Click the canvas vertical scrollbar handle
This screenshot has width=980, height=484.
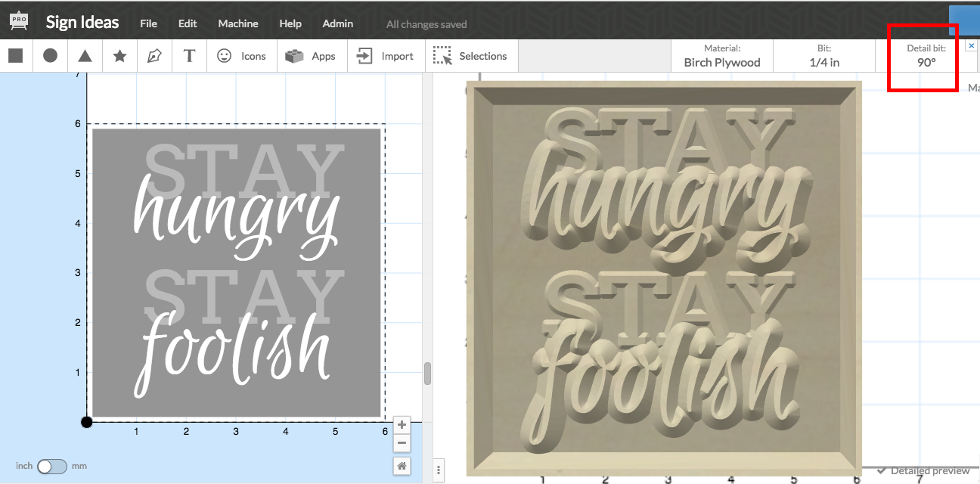point(427,374)
